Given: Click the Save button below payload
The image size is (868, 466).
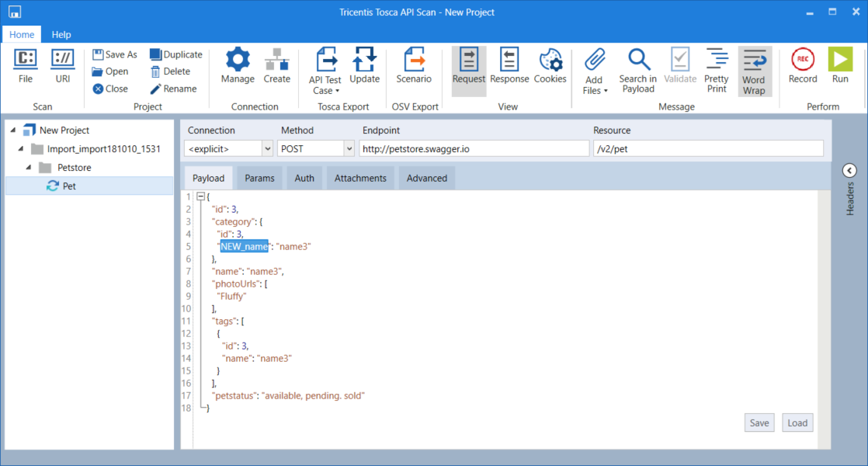Looking at the screenshot, I should pyautogui.click(x=759, y=423).
